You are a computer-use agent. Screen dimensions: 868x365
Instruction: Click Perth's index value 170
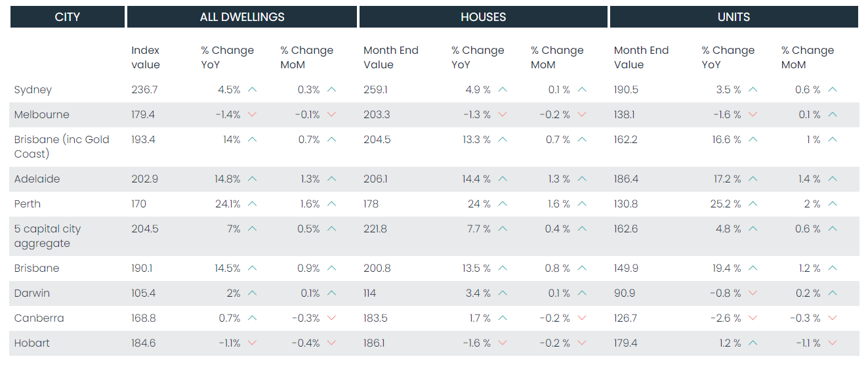tap(139, 204)
